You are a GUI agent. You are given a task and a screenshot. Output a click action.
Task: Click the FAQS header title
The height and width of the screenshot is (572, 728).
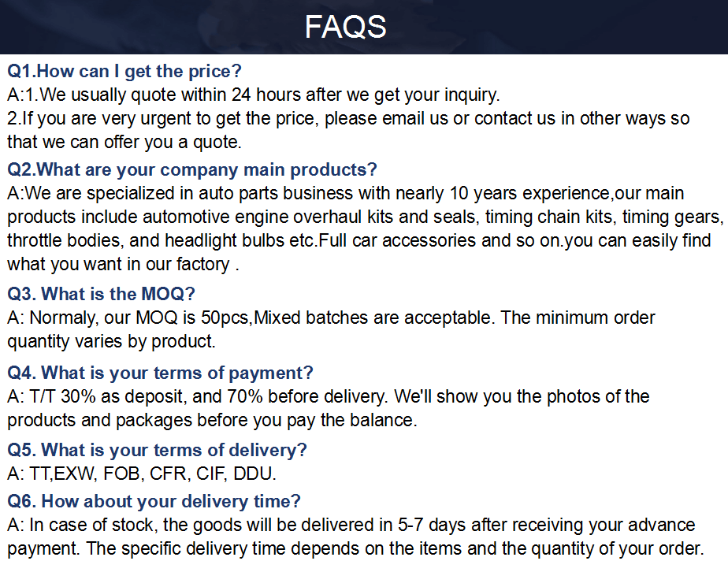(345, 27)
